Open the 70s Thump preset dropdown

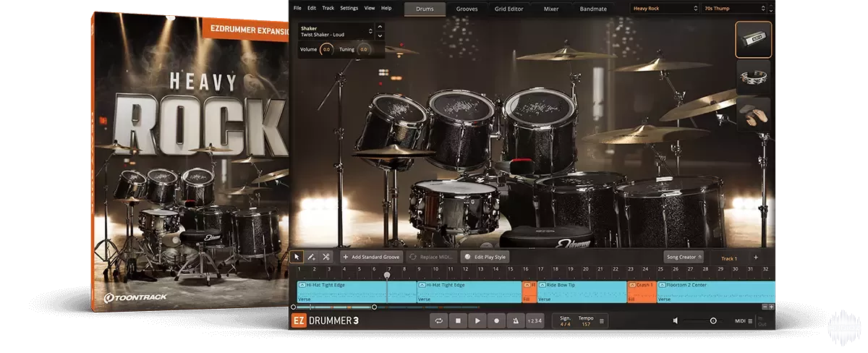click(733, 9)
